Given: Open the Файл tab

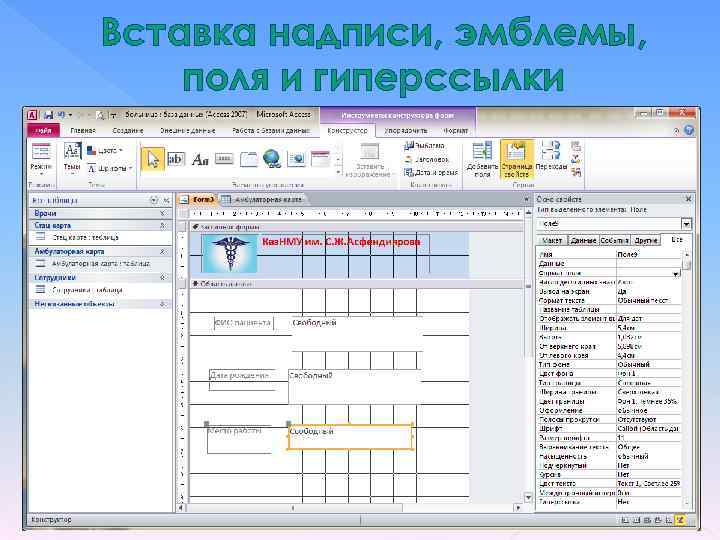Looking at the screenshot, I should (43, 130).
